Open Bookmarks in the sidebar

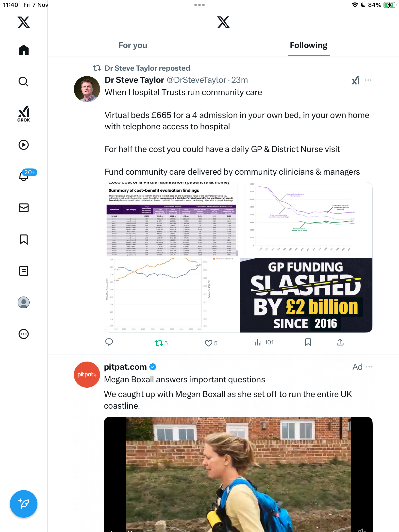click(x=24, y=239)
